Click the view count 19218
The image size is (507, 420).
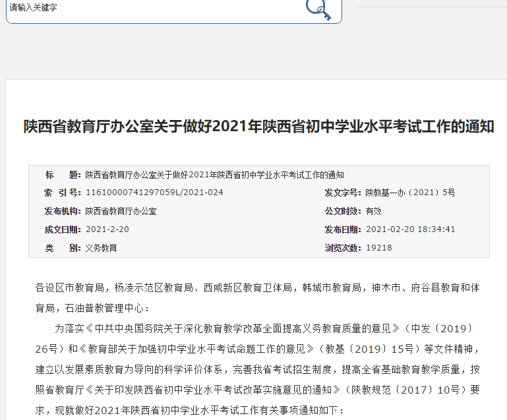pos(378,248)
